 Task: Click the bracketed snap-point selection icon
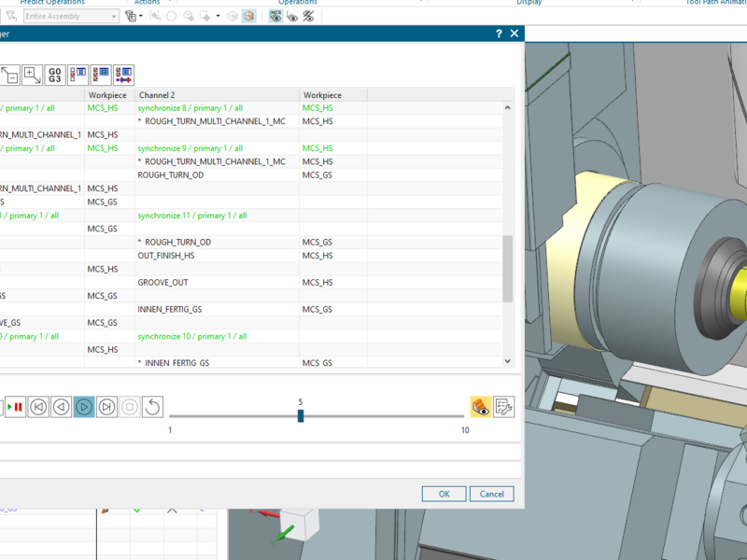tap(155, 16)
